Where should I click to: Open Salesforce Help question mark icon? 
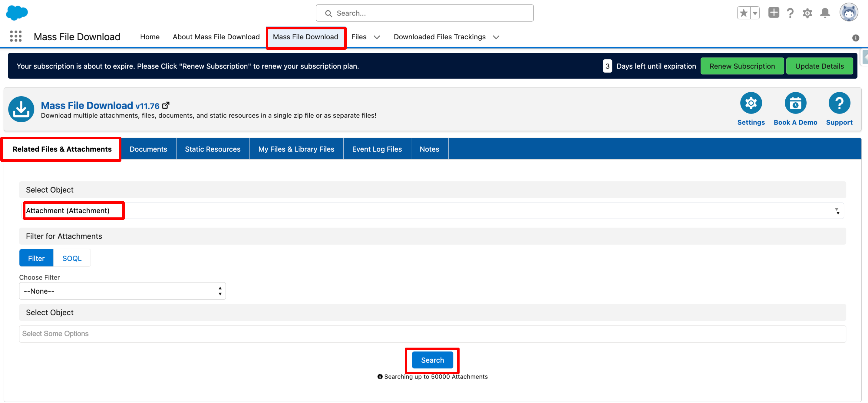pos(790,13)
